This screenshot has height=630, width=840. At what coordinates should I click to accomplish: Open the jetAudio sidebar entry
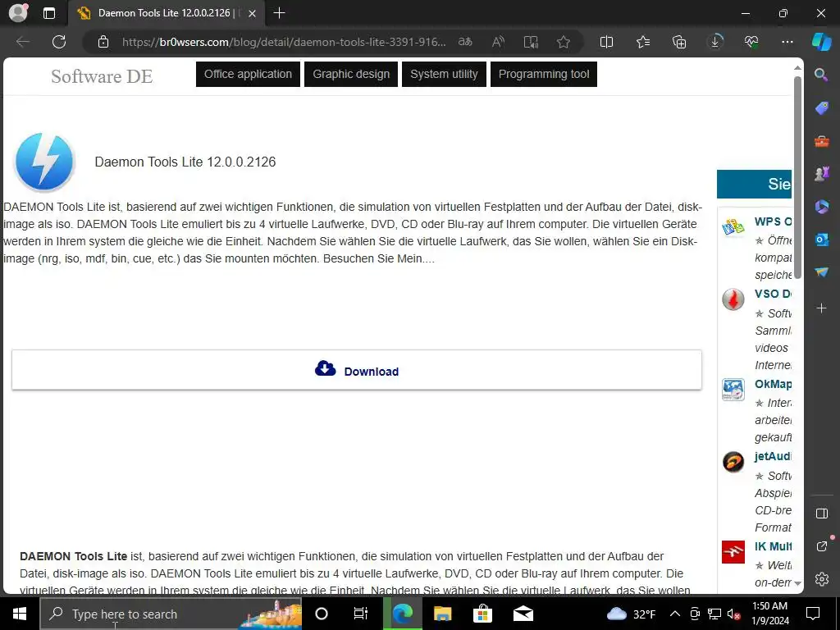click(x=773, y=456)
